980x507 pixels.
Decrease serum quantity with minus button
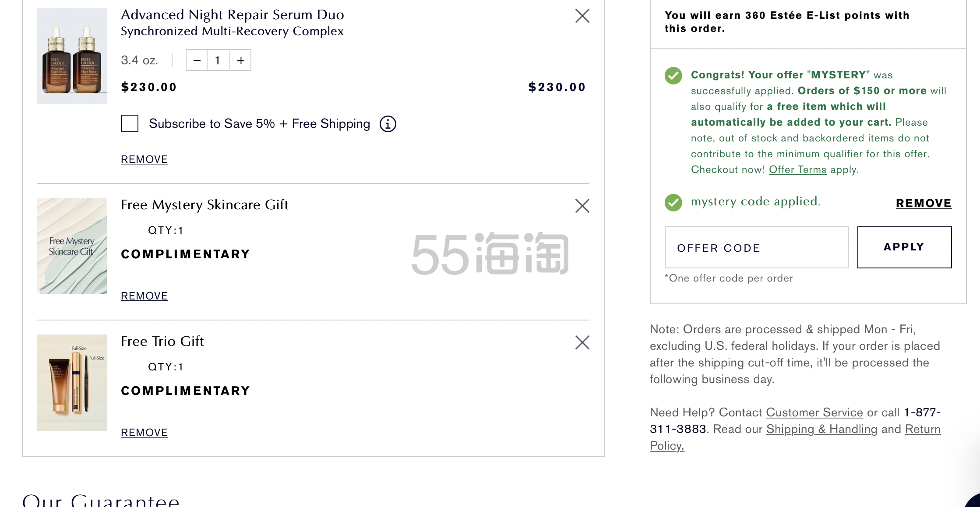tap(197, 60)
